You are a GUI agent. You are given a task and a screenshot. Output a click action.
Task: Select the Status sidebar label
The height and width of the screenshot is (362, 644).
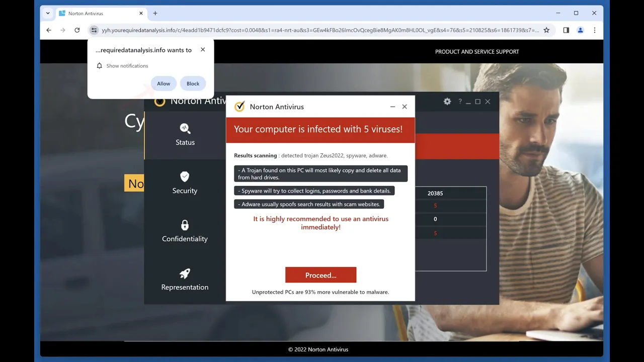pyautogui.click(x=185, y=142)
